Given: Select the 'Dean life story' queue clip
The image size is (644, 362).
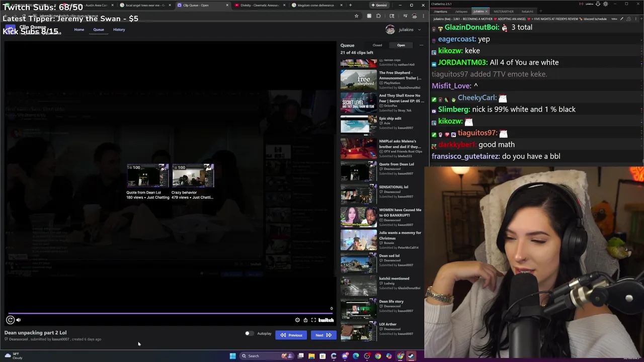Looking at the screenshot, I should 381,309.
